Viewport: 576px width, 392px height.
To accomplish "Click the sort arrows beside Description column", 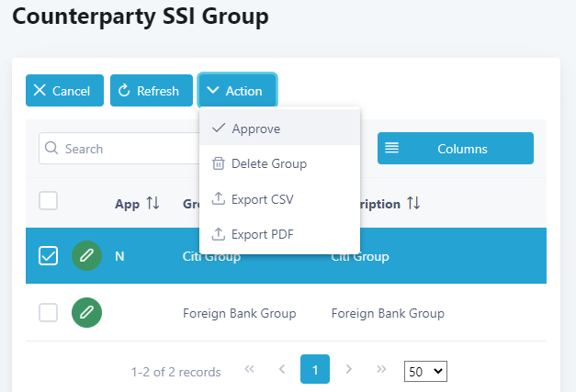I will [413, 204].
